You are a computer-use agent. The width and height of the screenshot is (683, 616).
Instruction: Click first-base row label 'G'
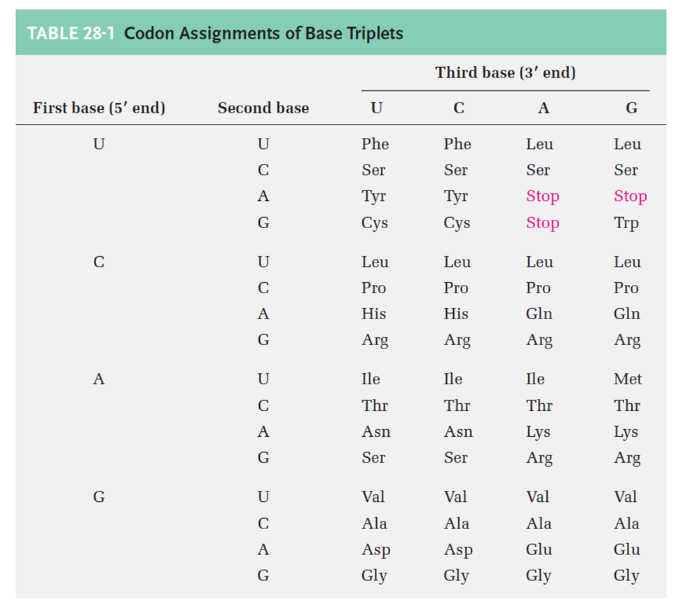pyautogui.click(x=99, y=497)
